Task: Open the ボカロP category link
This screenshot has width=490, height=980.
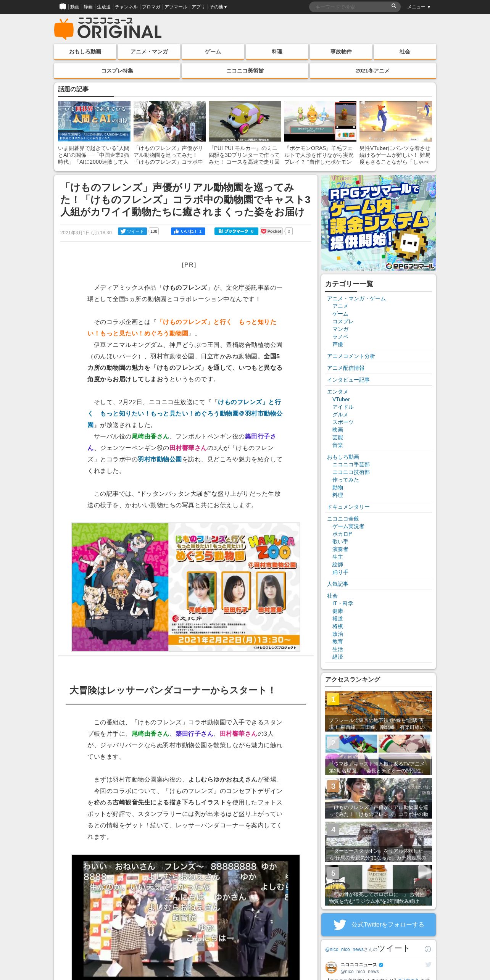Action: click(x=342, y=534)
